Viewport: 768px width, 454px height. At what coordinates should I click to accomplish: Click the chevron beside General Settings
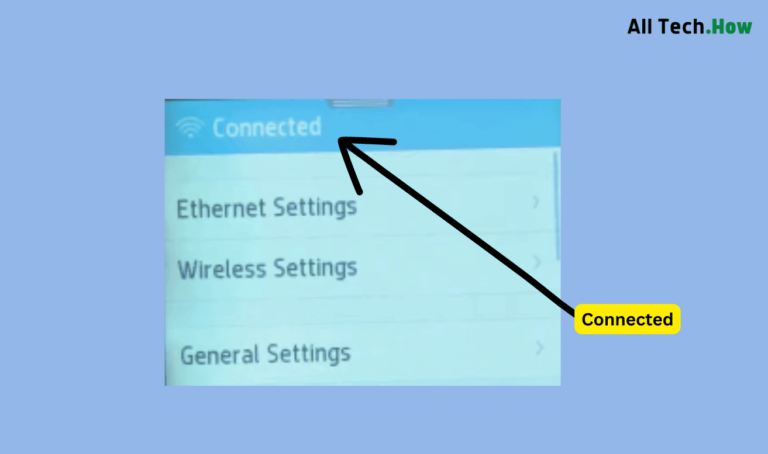pos(539,348)
